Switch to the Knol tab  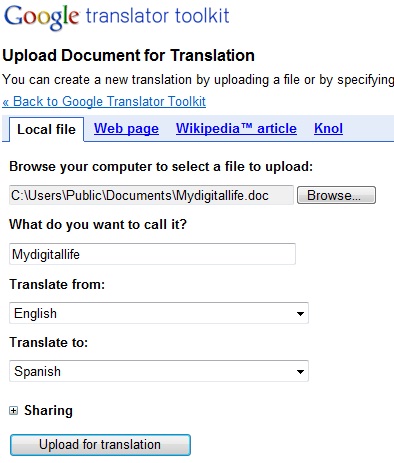pyautogui.click(x=328, y=129)
